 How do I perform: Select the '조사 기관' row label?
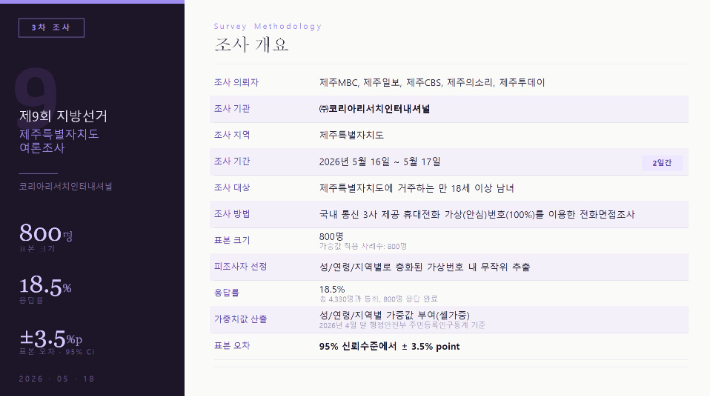pyautogui.click(x=232, y=109)
